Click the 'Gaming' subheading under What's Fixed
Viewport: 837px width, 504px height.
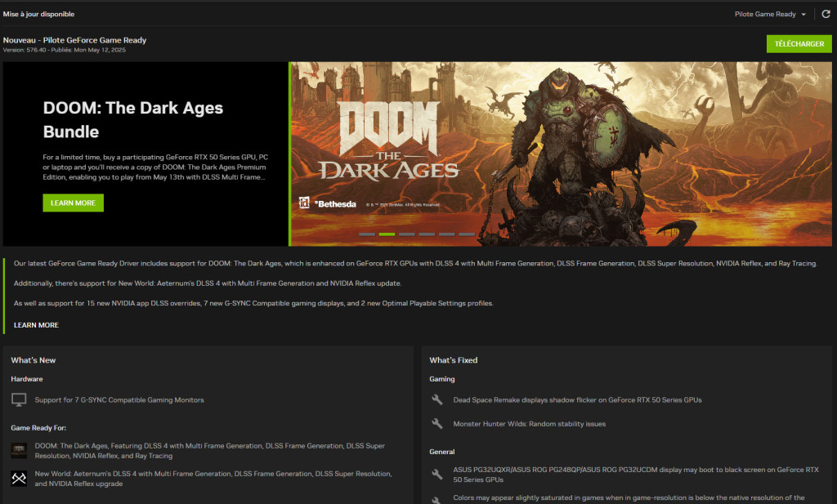(x=442, y=379)
